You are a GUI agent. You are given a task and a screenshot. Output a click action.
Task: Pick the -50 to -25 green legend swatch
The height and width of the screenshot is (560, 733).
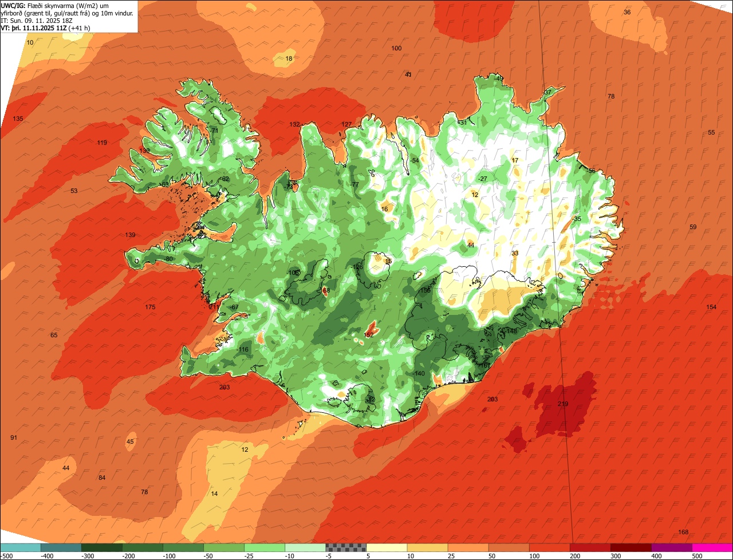(x=223, y=547)
